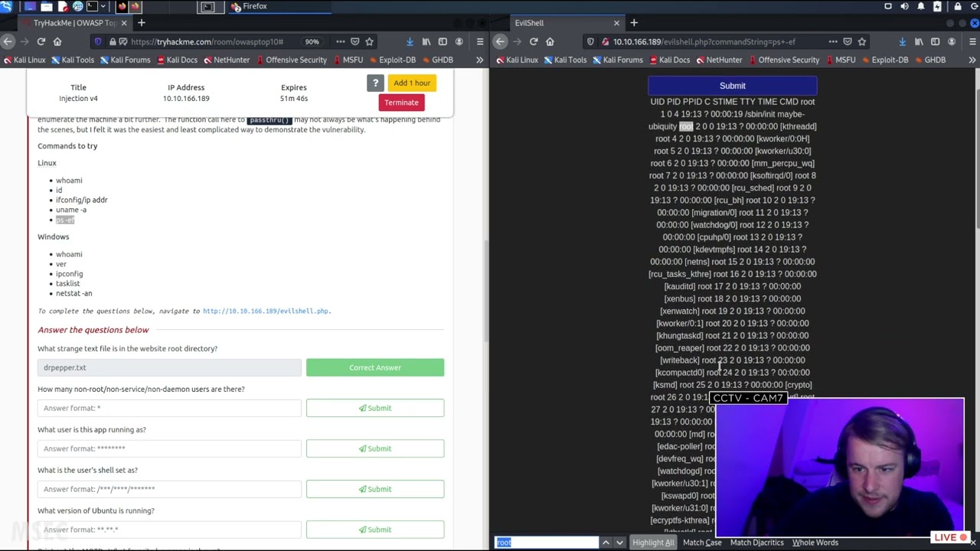Go back in the EvilShell window
Screen dimensions: 980x551
click(500, 41)
